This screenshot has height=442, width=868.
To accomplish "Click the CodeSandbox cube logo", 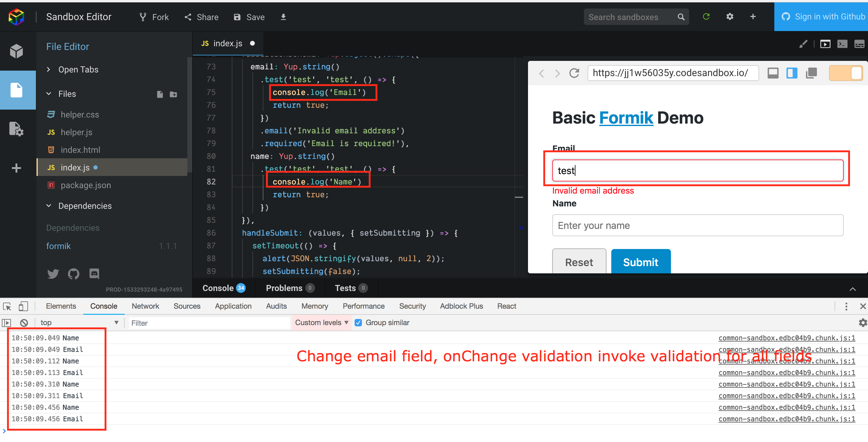I will coord(16,17).
